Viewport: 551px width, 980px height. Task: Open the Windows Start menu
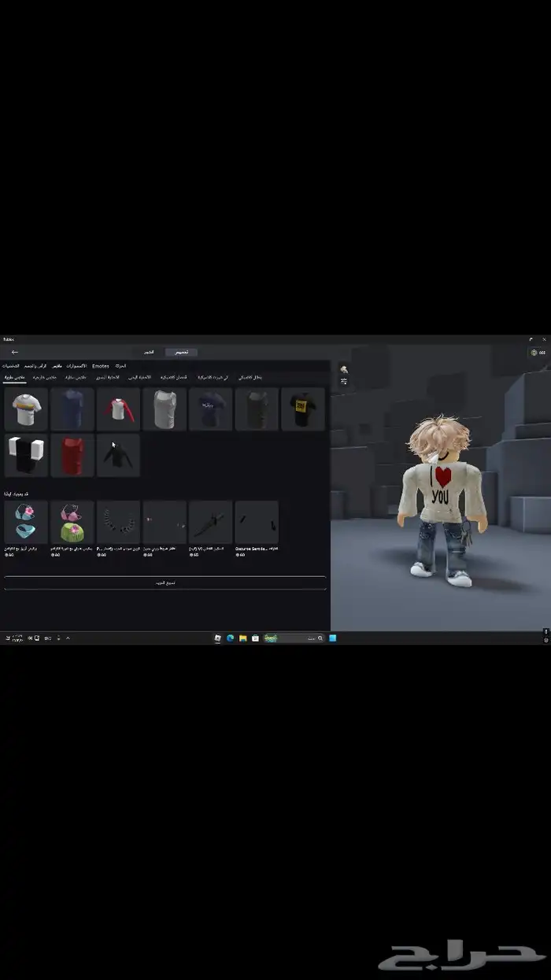(332, 638)
